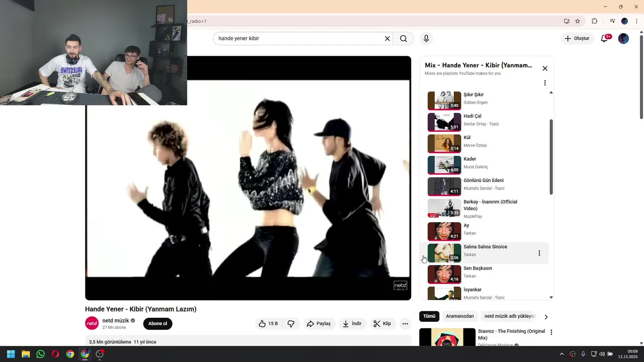This screenshot has width=644, height=362.
Task: Click the Klip scissors button
Action: point(382,324)
